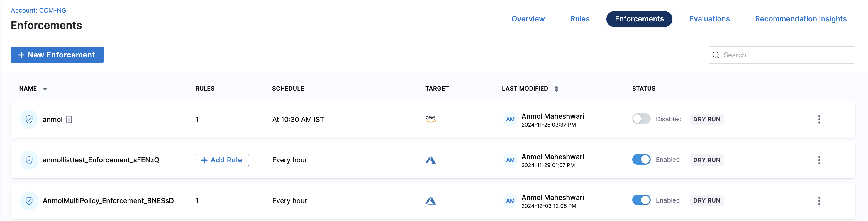The image size is (868, 221).
Task: Click the magnifier icon in the search box
Action: [x=716, y=55]
